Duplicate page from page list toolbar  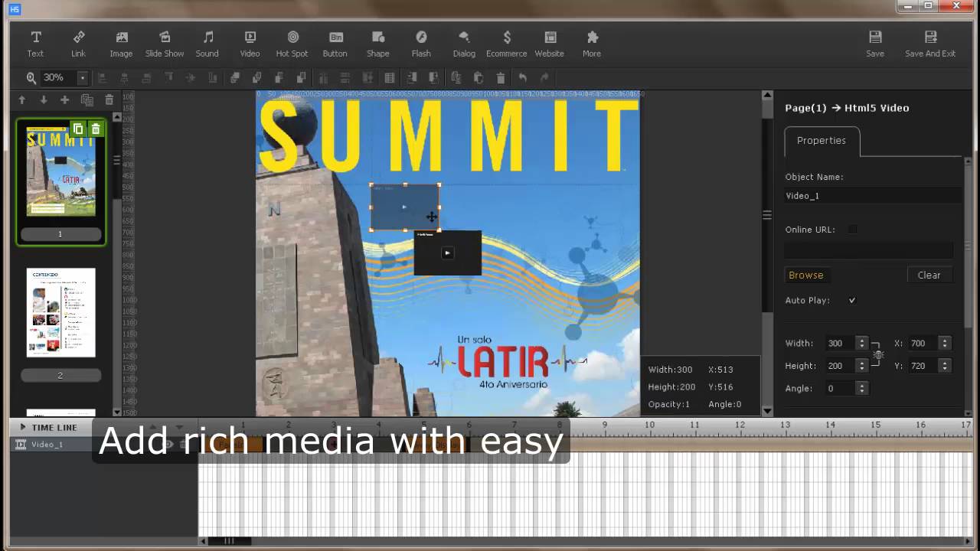pyautogui.click(x=87, y=100)
